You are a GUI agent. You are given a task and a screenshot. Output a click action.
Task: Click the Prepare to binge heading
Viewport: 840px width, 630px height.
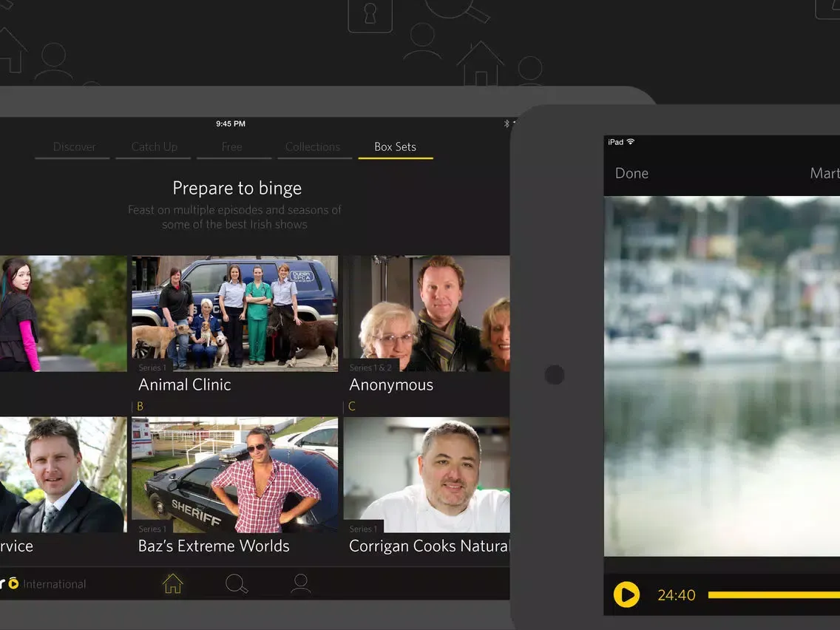click(x=237, y=188)
